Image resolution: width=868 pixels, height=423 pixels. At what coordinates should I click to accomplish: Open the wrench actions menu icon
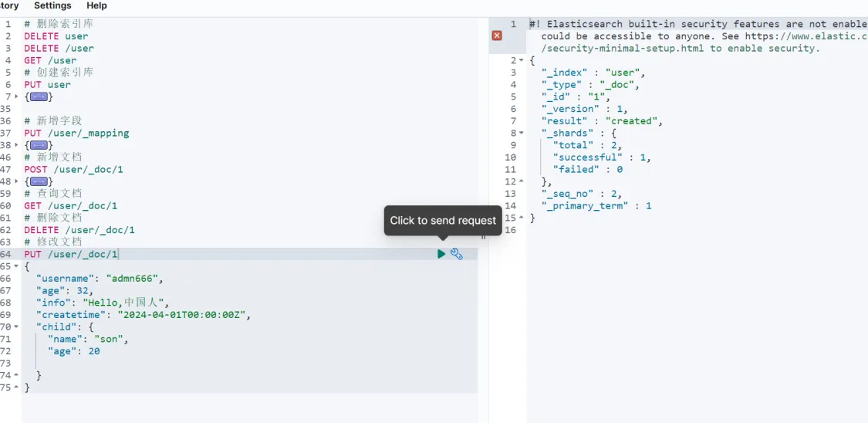coord(457,254)
